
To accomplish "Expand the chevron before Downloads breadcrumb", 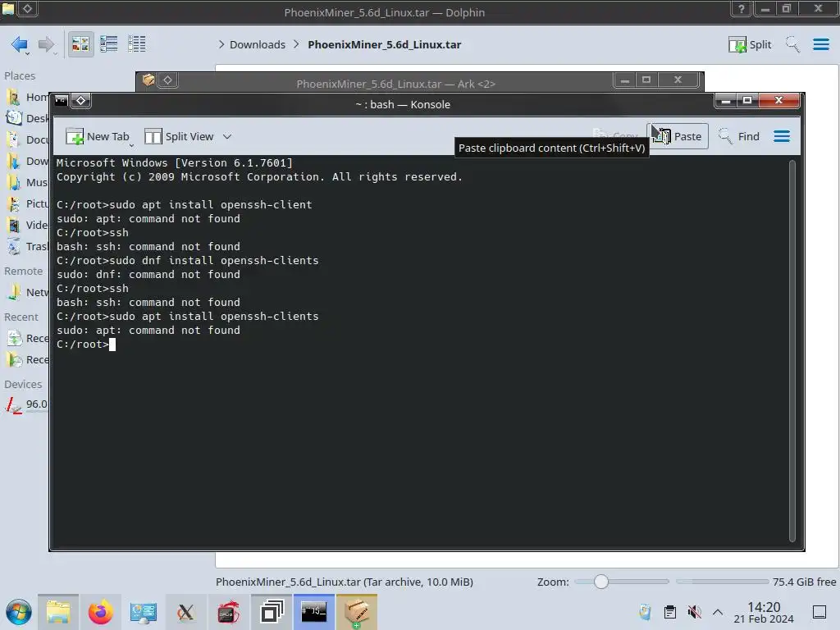I will 221,44.
